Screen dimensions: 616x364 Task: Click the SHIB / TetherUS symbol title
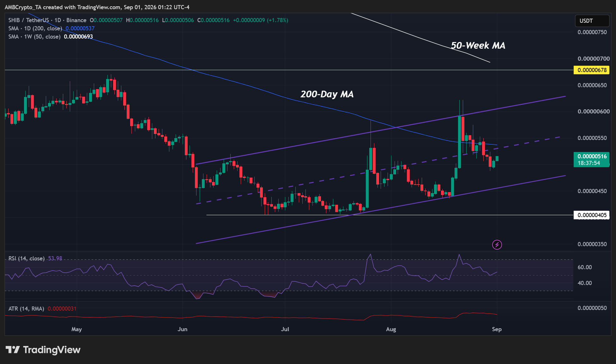[x=29, y=20]
